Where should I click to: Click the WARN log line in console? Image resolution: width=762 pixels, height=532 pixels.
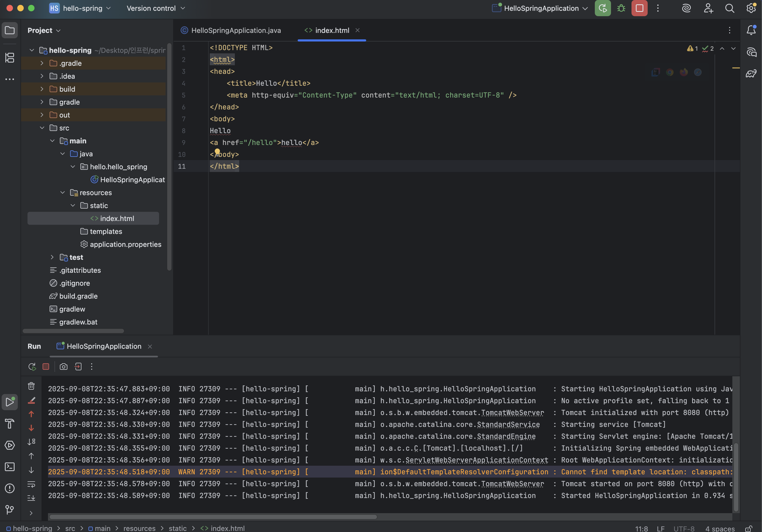pyautogui.click(x=390, y=472)
